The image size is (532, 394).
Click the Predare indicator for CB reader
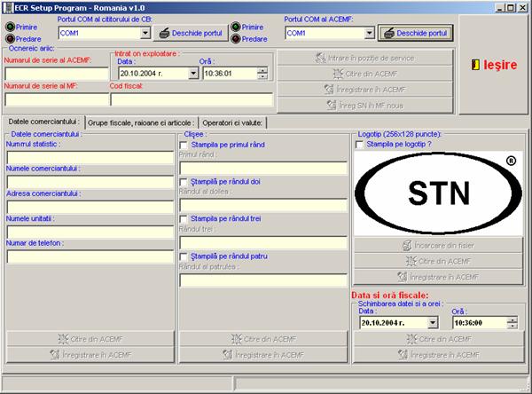(10, 38)
